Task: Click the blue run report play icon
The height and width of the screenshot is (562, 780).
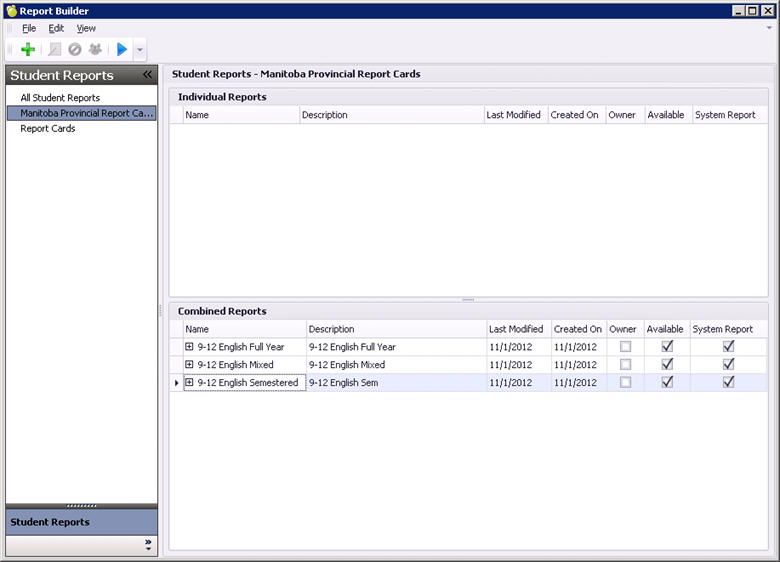Action: pos(122,49)
